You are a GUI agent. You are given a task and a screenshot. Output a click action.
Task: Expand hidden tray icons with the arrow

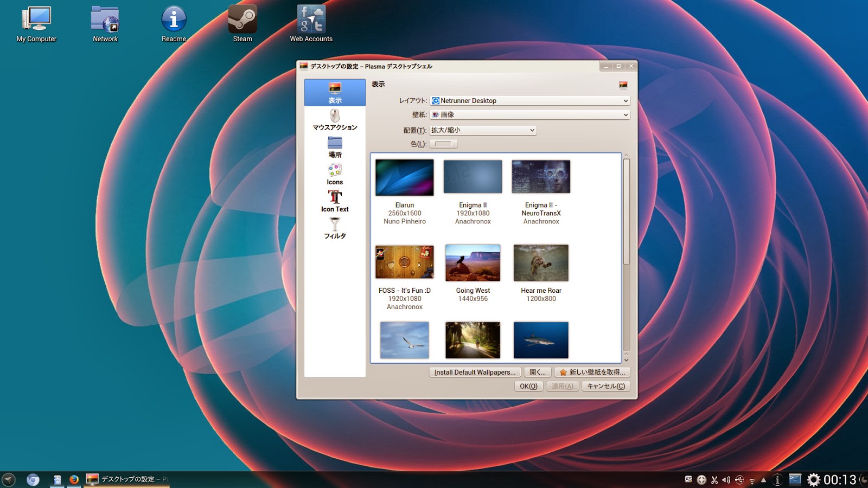[x=764, y=480]
